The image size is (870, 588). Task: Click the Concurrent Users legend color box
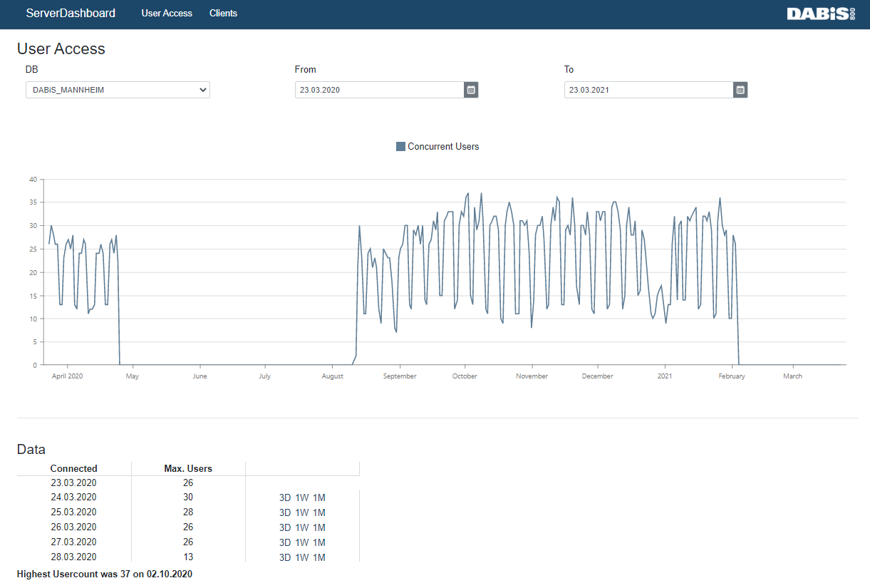click(400, 147)
